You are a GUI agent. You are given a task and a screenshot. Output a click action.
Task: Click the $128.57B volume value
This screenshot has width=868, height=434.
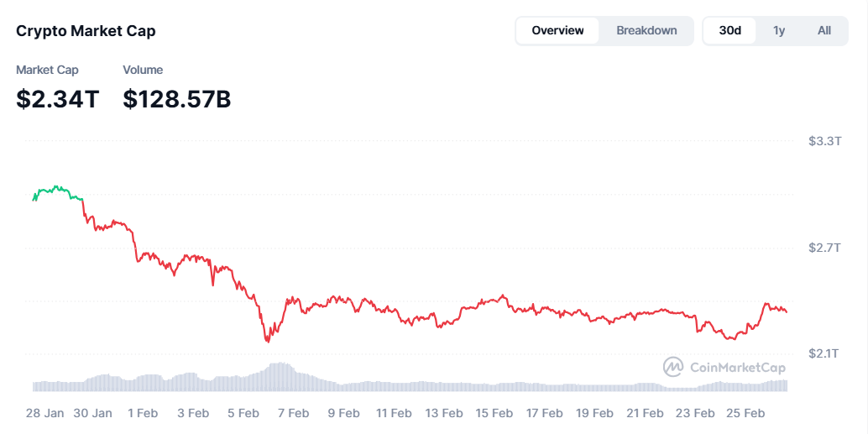[x=176, y=99]
